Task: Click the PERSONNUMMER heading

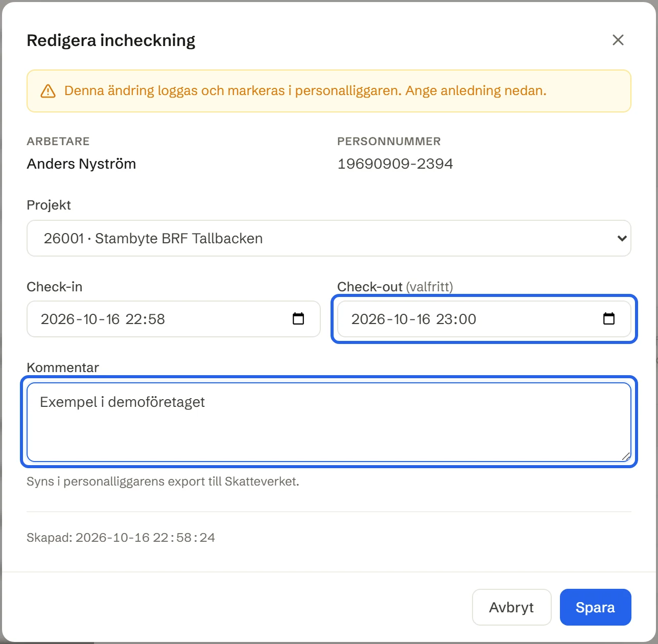Action: 389,142
